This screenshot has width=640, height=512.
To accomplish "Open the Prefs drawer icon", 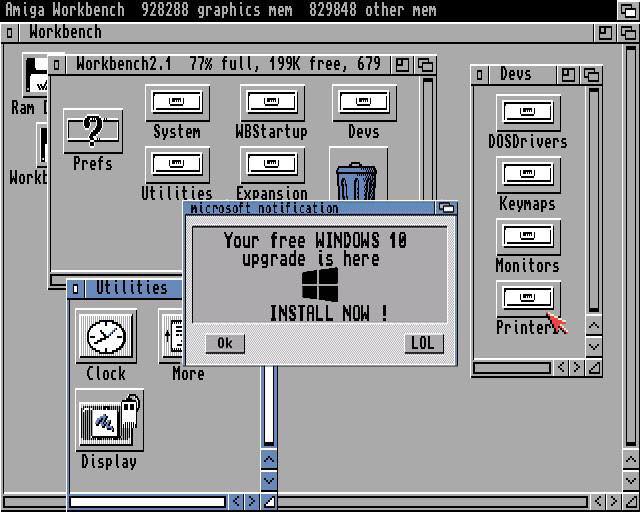I will click(x=92, y=131).
